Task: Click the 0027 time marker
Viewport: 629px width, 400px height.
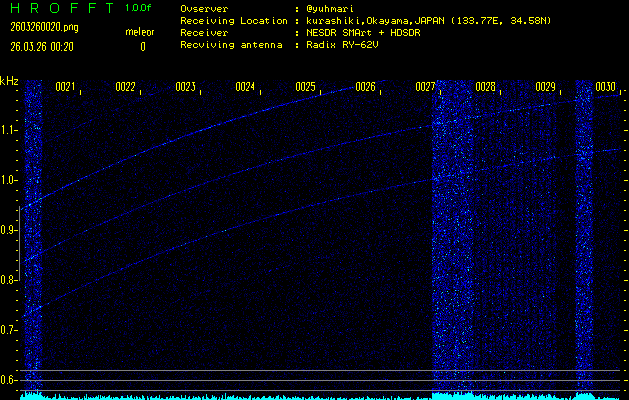Action: pyautogui.click(x=425, y=88)
